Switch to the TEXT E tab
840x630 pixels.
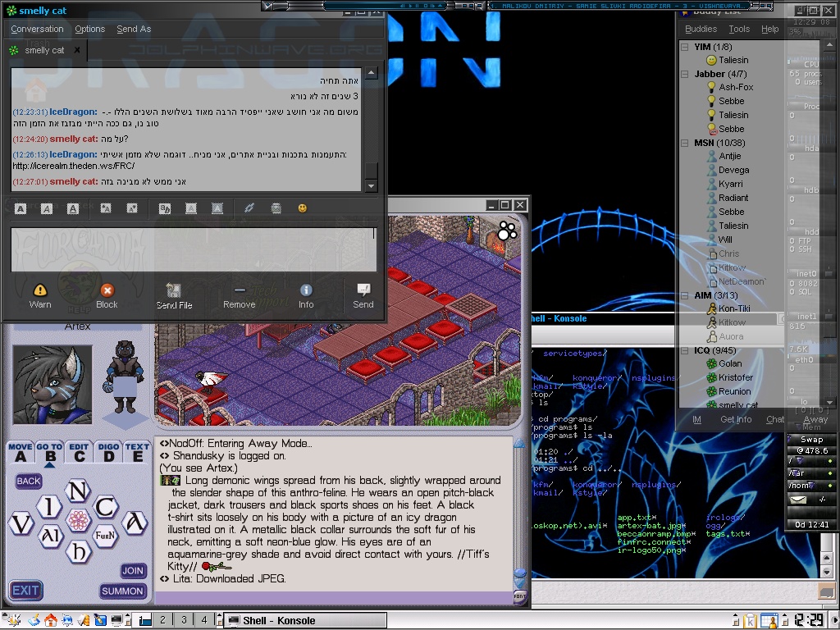point(137,453)
